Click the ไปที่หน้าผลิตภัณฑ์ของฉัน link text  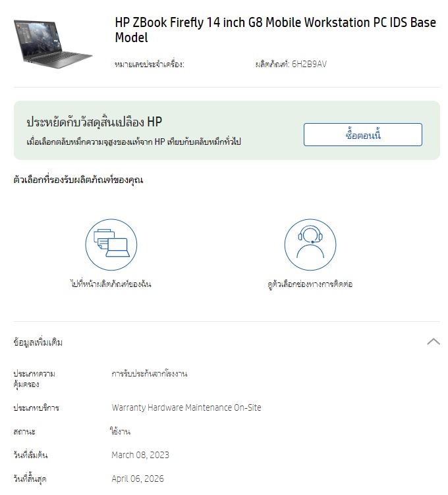pyautogui.click(x=111, y=284)
